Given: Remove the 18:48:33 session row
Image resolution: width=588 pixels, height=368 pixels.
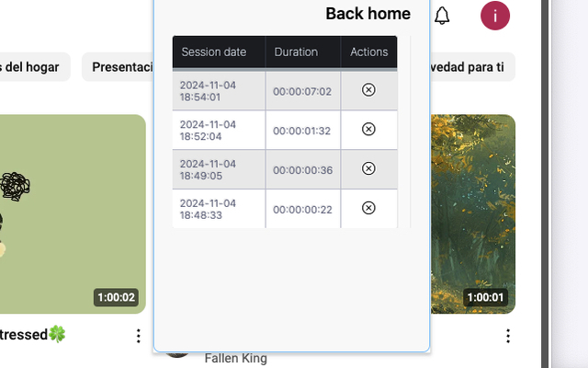Looking at the screenshot, I should (368, 209).
